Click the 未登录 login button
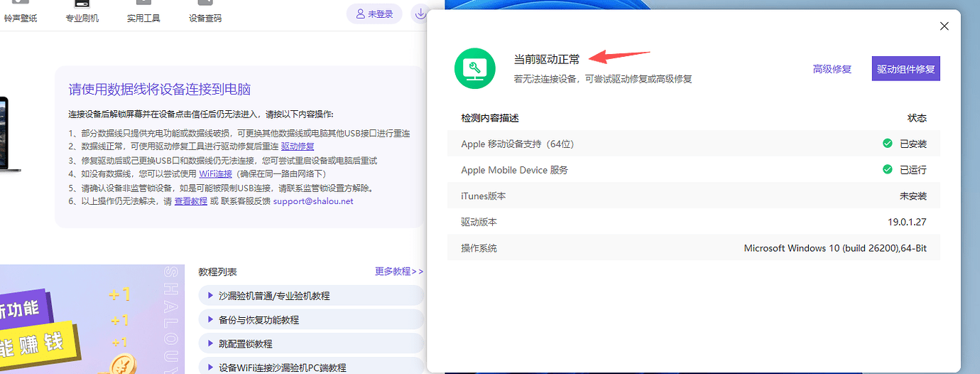 pos(374,14)
